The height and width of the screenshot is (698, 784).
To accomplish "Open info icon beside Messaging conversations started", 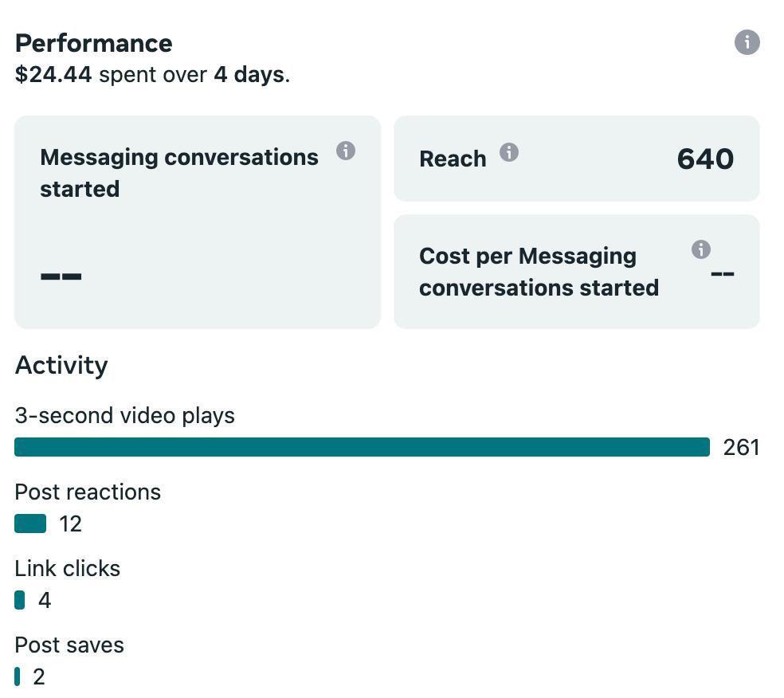I will tap(345, 151).
